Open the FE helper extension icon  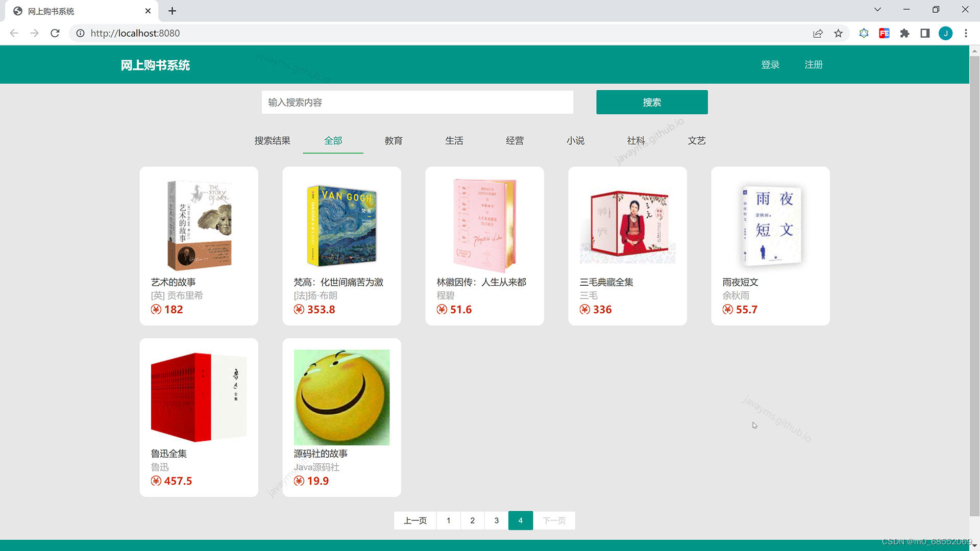coord(884,33)
